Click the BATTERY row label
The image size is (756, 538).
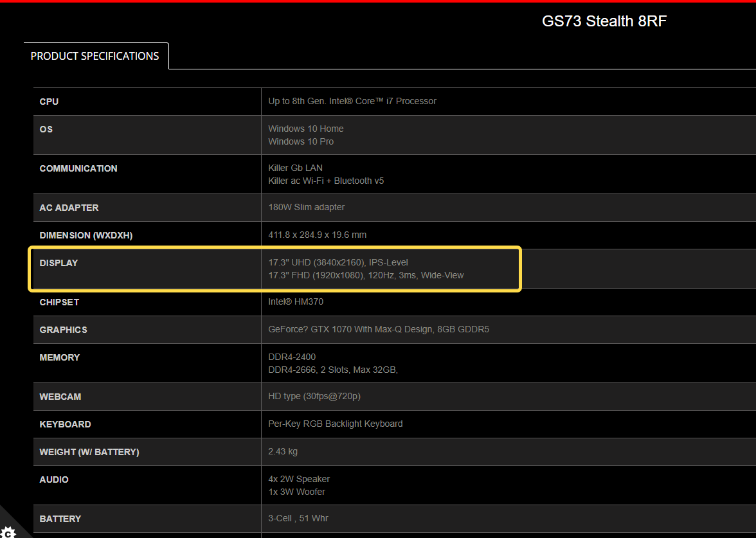point(60,519)
